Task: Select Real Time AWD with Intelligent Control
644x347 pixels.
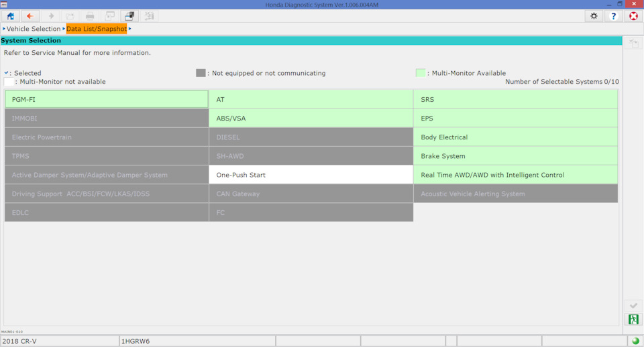Action: pyautogui.click(x=515, y=175)
